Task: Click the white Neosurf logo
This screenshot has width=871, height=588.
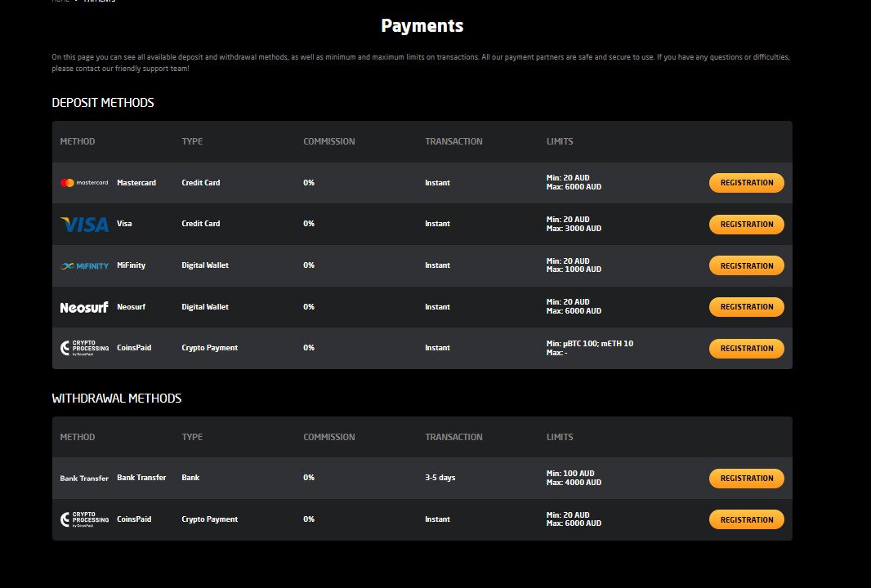Action: point(84,307)
